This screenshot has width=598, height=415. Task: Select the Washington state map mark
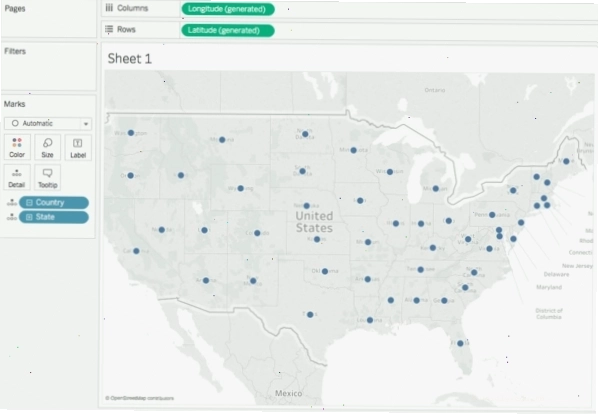(131, 133)
